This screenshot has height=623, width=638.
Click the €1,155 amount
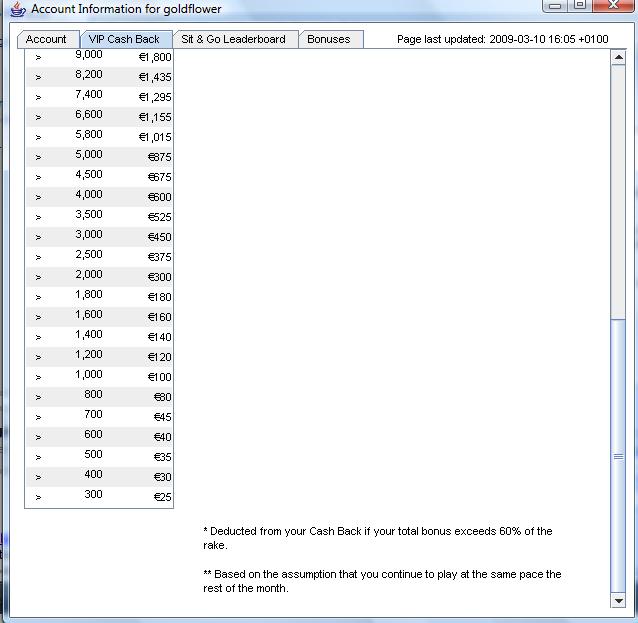pyautogui.click(x=155, y=117)
